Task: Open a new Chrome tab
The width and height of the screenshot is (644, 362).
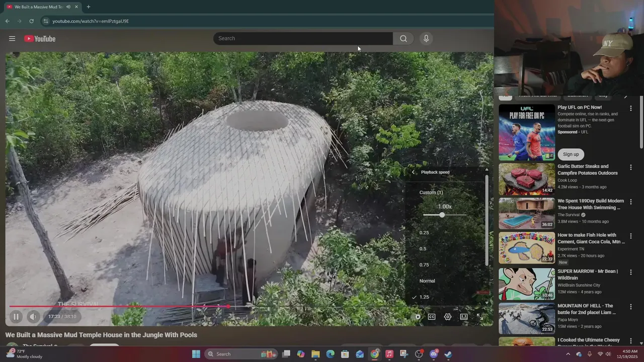Action: pos(89,7)
